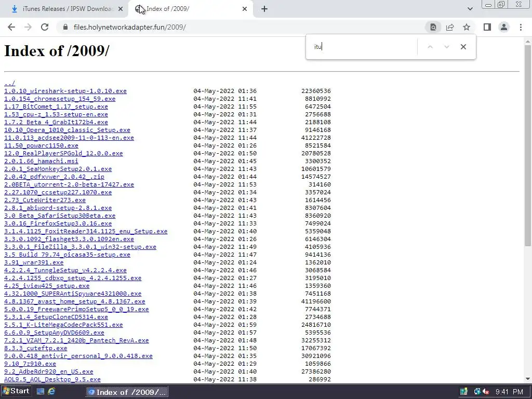Open the parent directory ../ link

[x=9, y=83]
